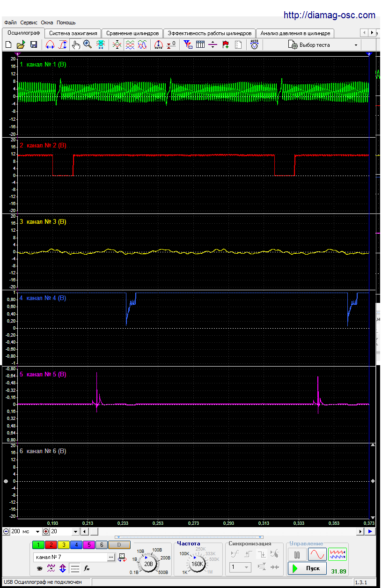
Task: Click the red flag marker icon
Action: point(226,45)
